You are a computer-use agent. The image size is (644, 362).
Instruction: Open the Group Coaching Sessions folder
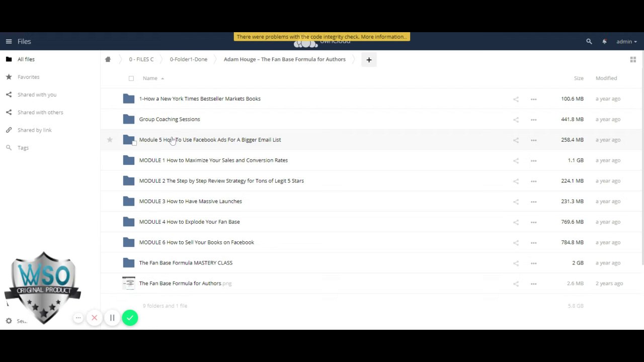click(170, 120)
